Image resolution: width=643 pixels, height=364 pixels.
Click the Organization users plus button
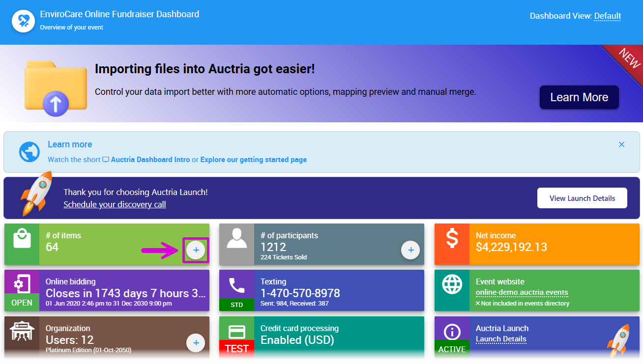tap(196, 343)
